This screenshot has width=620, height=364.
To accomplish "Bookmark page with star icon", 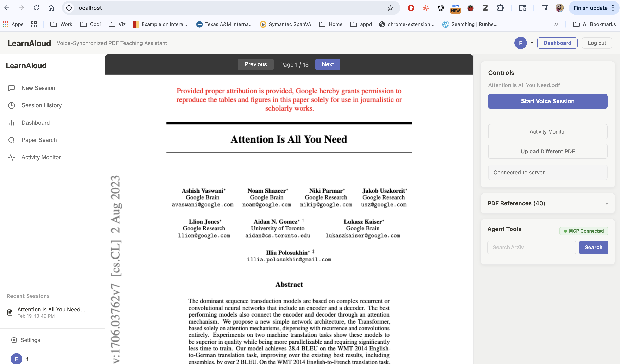I will pos(390,8).
